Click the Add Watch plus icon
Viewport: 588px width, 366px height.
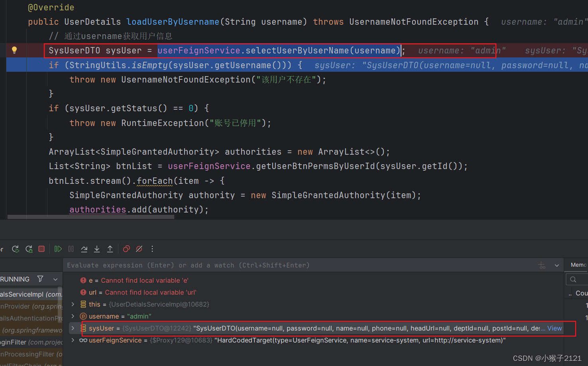tap(541, 265)
